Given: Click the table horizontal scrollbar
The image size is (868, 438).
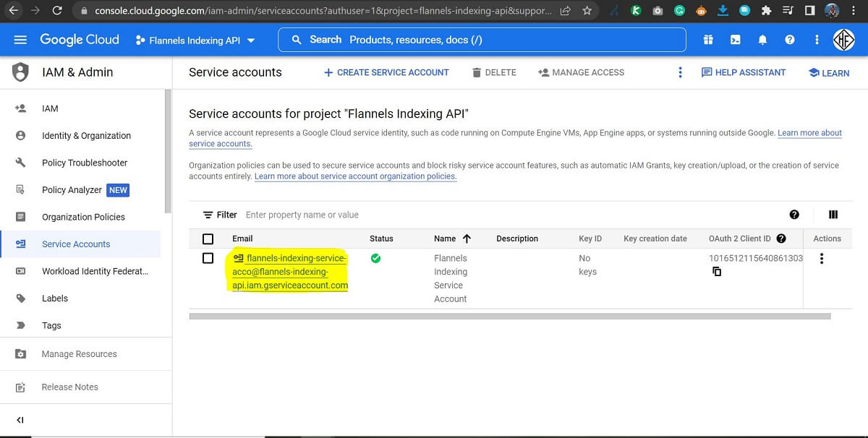Looking at the screenshot, I should (510, 316).
